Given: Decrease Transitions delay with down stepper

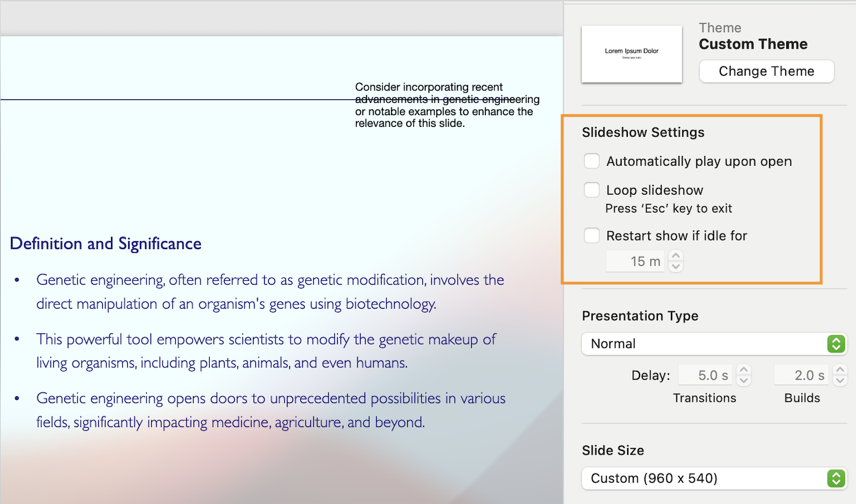Looking at the screenshot, I should click(x=744, y=380).
